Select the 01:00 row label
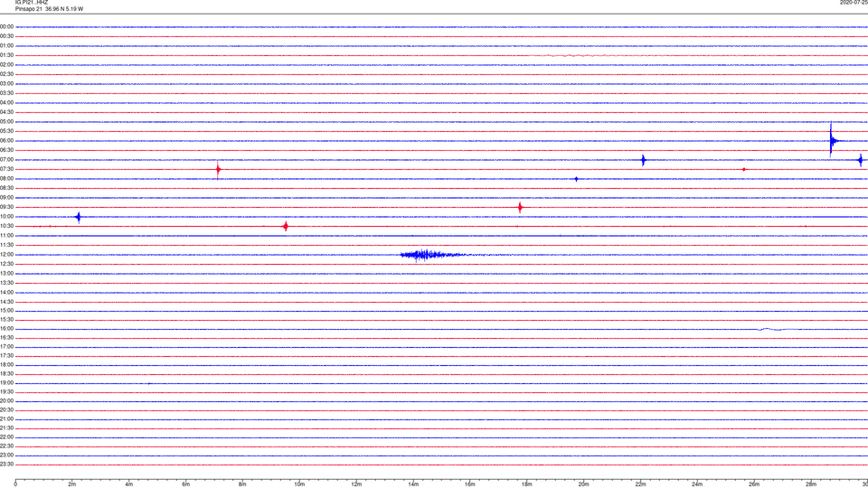This screenshot has width=868, height=488. [x=6, y=46]
